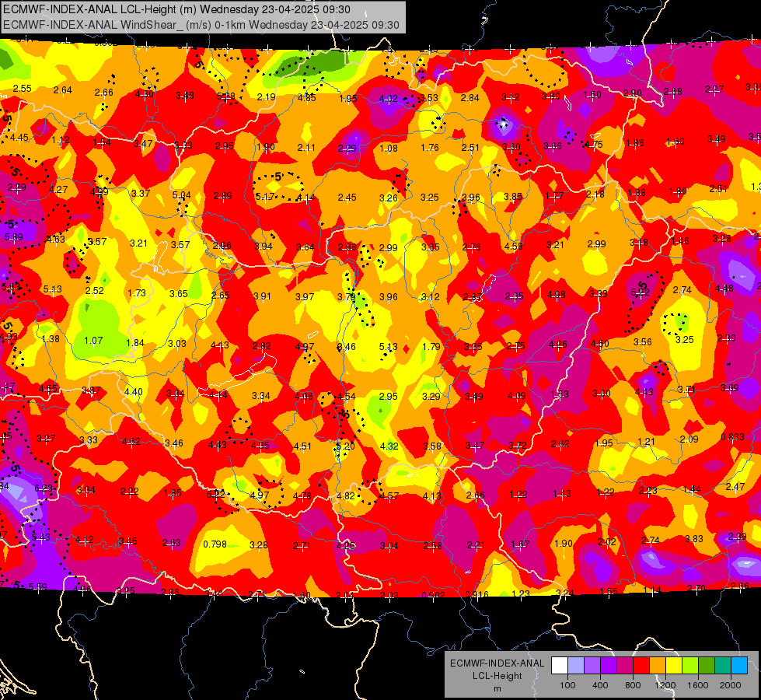Click the wind shear value 5.17
This screenshot has height=700, width=761.
265,197
